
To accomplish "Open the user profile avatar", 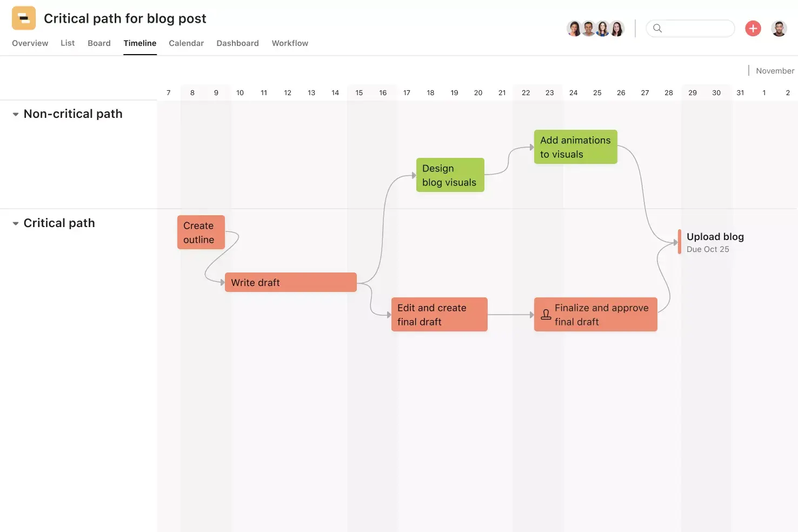I will (x=779, y=28).
